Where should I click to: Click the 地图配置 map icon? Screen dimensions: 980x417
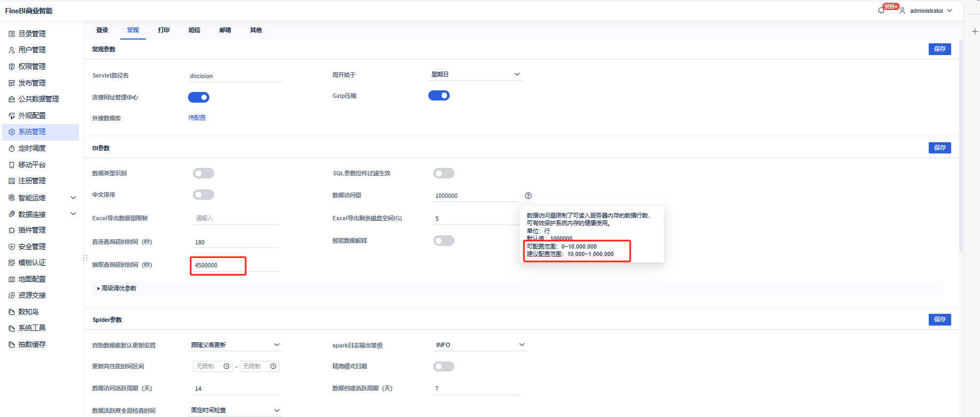[12, 279]
